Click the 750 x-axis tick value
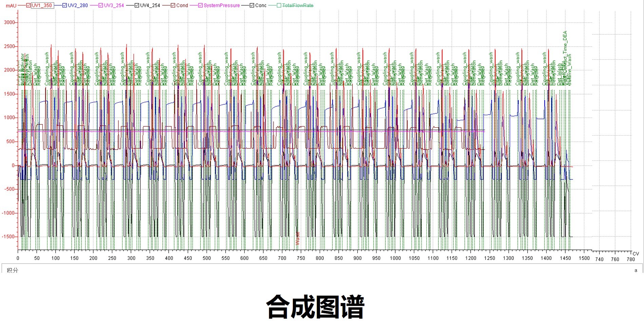The image size is (644, 336). (x=301, y=258)
